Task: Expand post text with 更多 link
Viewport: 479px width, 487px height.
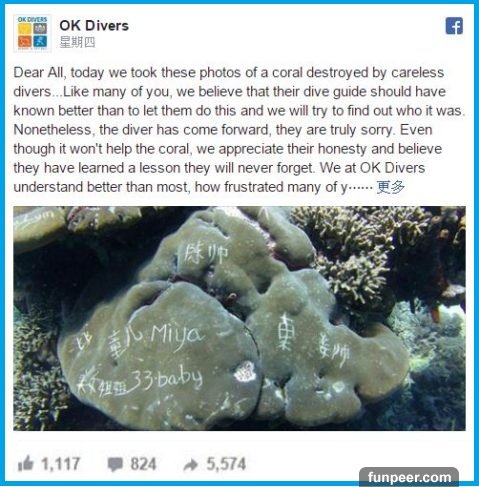Action: pos(390,187)
